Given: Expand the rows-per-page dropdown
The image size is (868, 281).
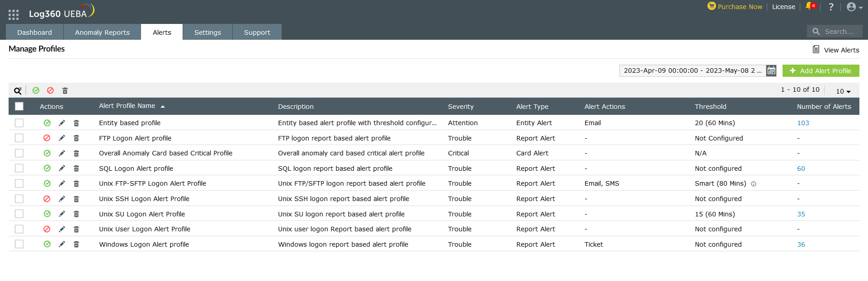Looking at the screenshot, I should pyautogui.click(x=843, y=91).
